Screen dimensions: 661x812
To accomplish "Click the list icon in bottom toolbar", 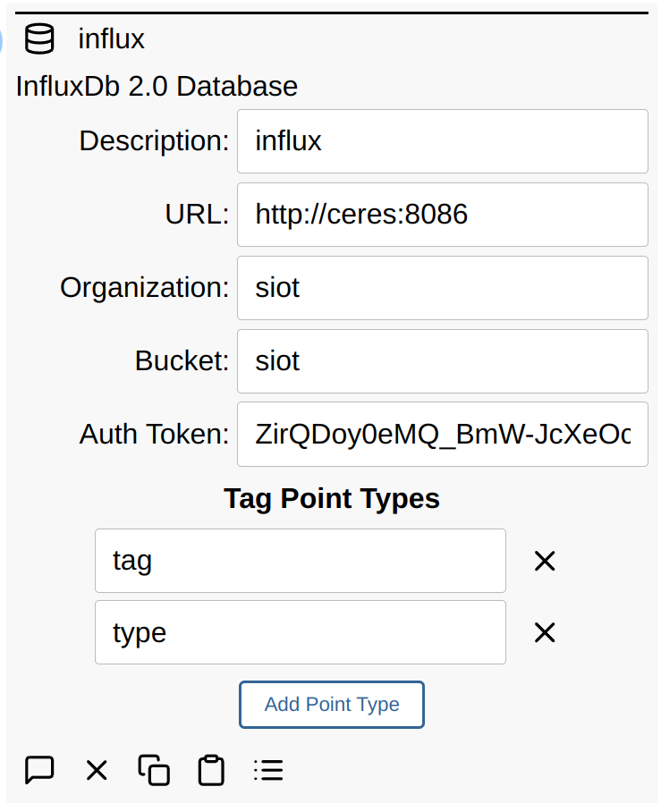I will click(x=268, y=770).
